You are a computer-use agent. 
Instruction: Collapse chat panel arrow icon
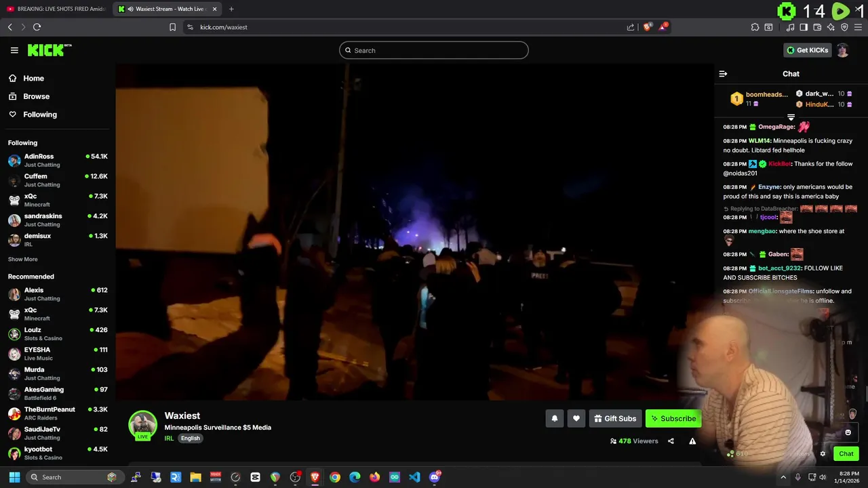(723, 74)
